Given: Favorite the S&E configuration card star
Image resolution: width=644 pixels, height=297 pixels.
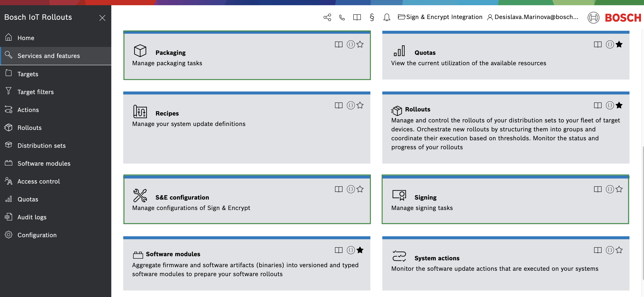Looking at the screenshot, I should pos(360,189).
